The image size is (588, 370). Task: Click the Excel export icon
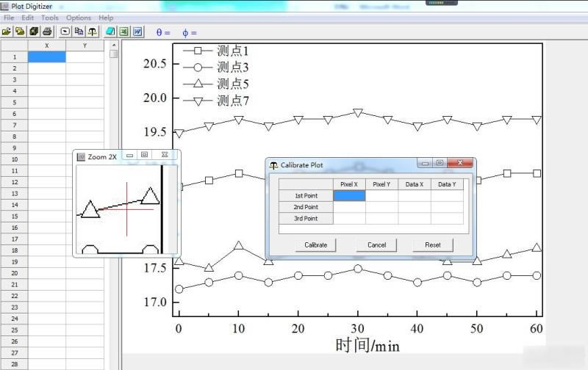[x=123, y=32]
